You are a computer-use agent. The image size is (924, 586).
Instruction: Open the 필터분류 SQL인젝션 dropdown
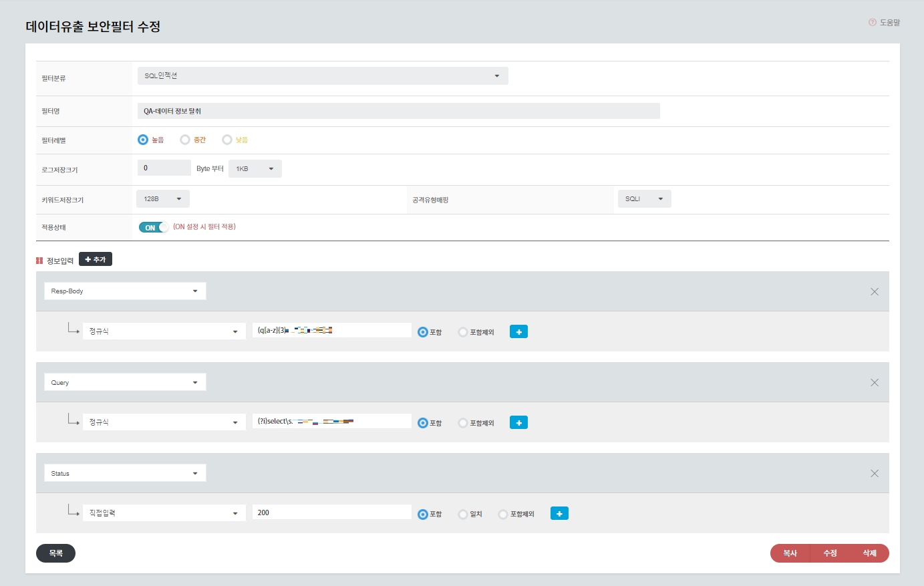coord(323,76)
